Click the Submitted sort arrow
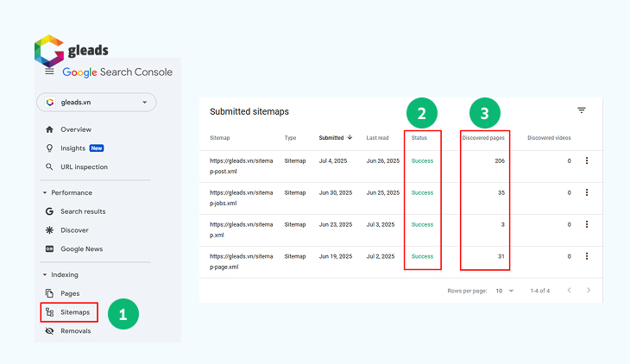 (350, 137)
